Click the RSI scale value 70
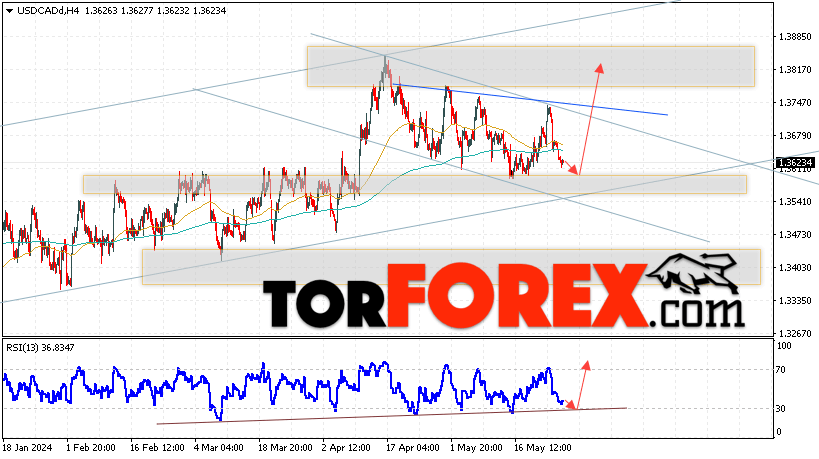This screenshot has width=819, height=459. tap(780, 370)
